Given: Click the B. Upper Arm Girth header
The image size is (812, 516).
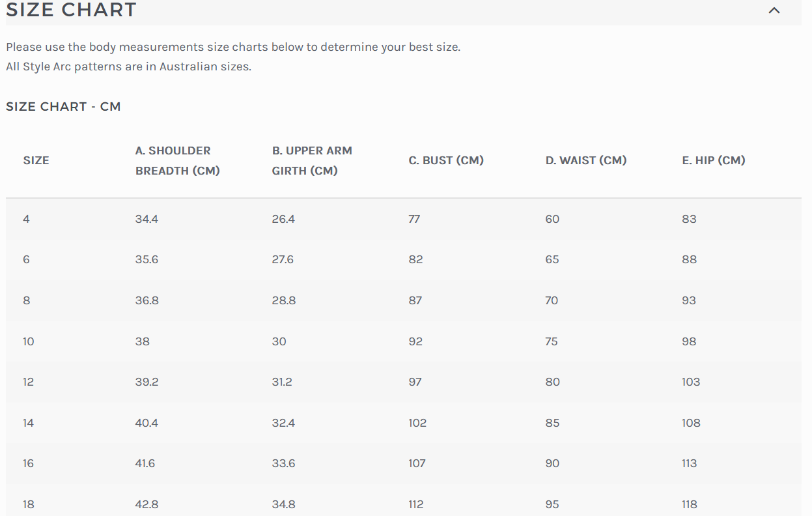Looking at the screenshot, I should (312, 160).
